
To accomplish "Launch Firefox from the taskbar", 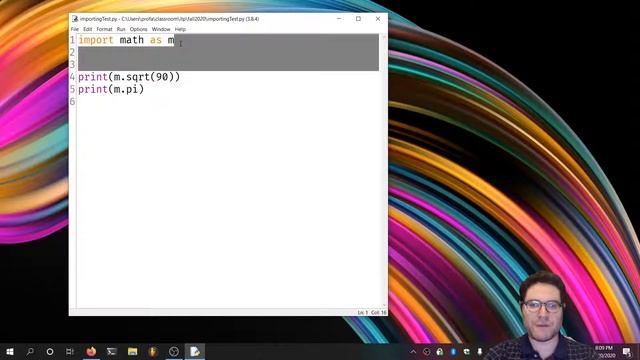I will pos(91,351).
